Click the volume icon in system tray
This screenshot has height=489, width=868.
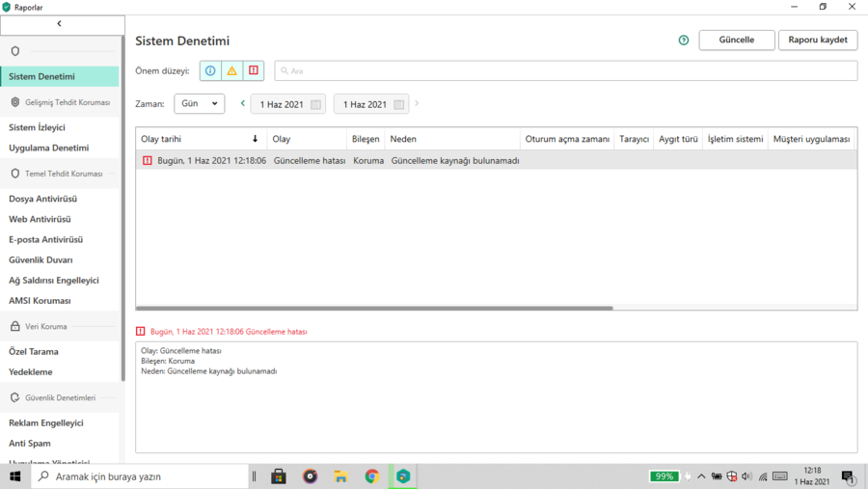pos(746,476)
